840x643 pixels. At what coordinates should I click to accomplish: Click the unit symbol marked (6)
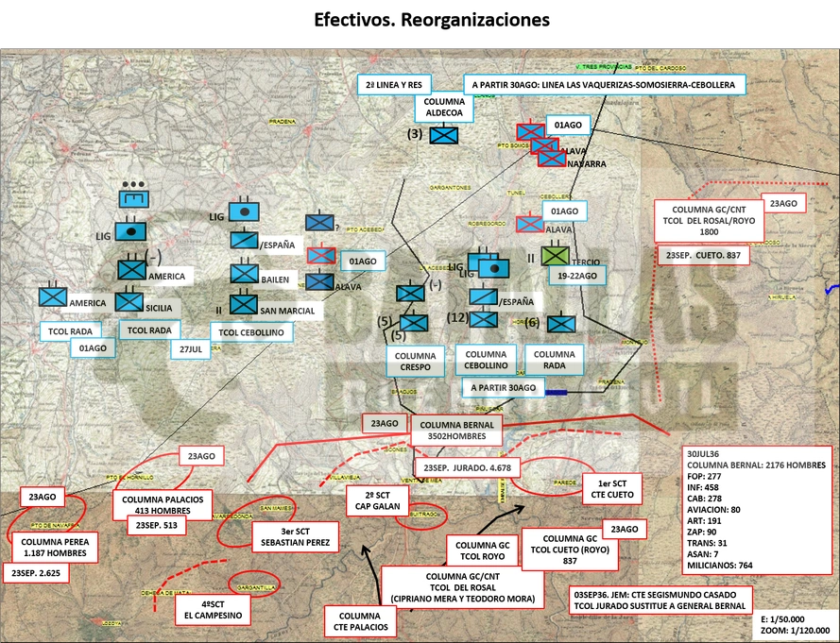561,323
